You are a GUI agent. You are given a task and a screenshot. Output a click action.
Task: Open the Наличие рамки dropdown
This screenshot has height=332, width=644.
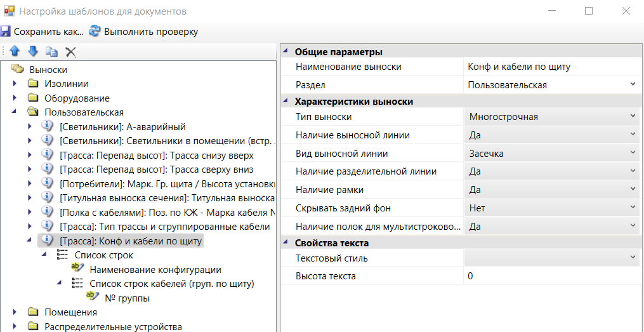click(x=633, y=190)
